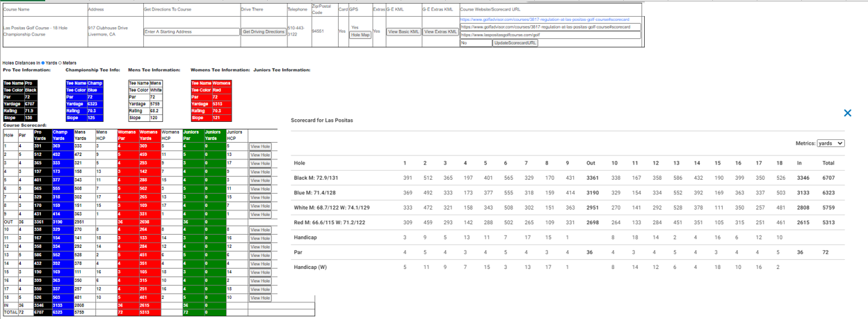The height and width of the screenshot is (319, 868).
Task: Click View Hole for hole 5
Action: click(260, 180)
